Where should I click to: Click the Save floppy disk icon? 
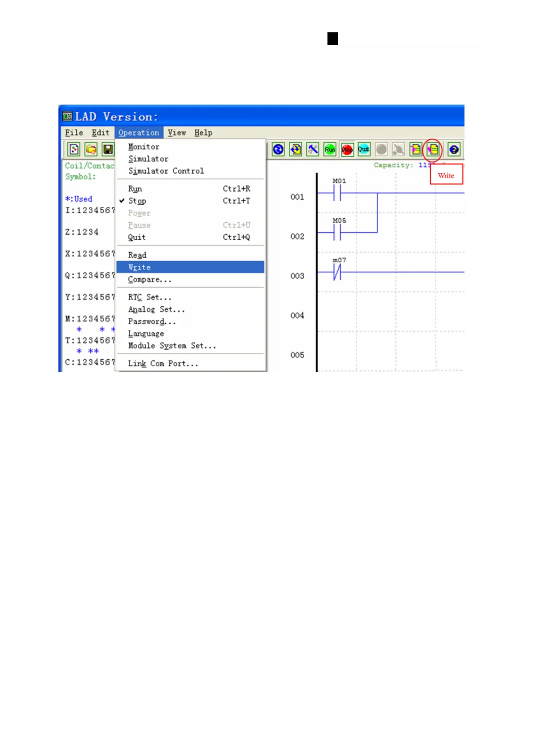pos(108,149)
